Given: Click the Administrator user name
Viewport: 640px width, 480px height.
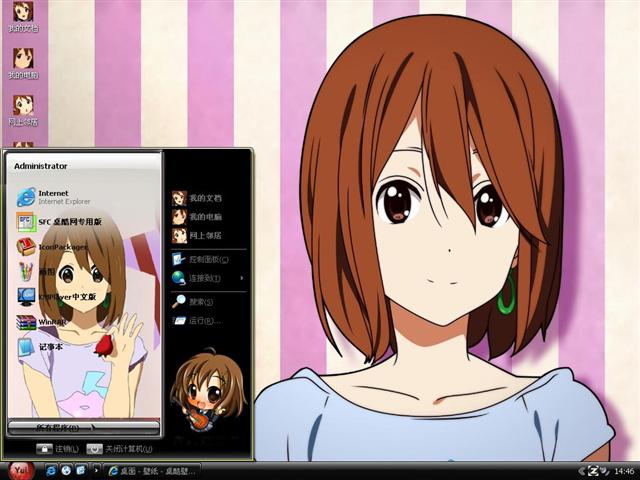Looking at the screenshot, I should (40, 166).
